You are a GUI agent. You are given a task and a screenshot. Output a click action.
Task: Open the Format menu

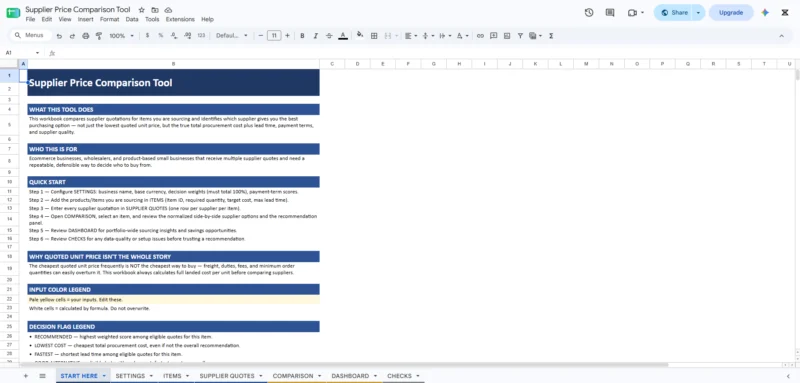coord(109,19)
